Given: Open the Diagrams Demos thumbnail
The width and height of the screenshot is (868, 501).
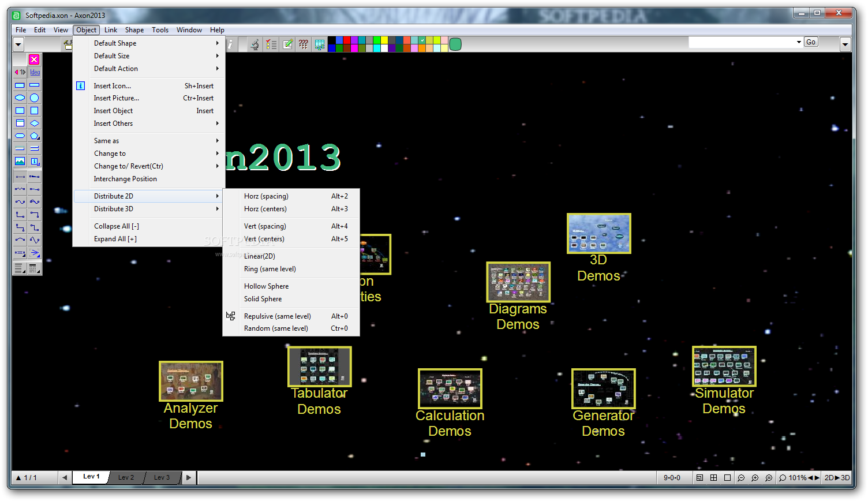Looking at the screenshot, I should (518, 282).
